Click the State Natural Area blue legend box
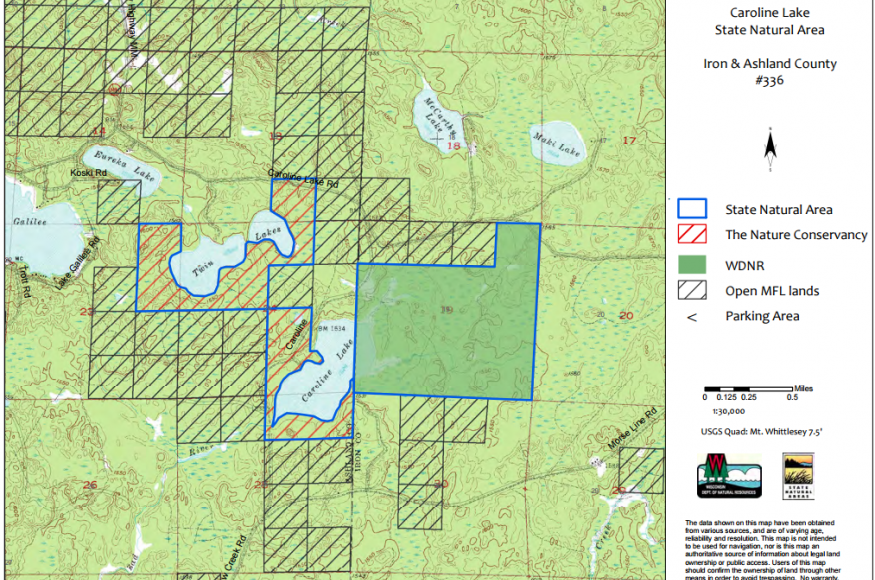The height and width of the screenshot is (580, 875). 692,208
